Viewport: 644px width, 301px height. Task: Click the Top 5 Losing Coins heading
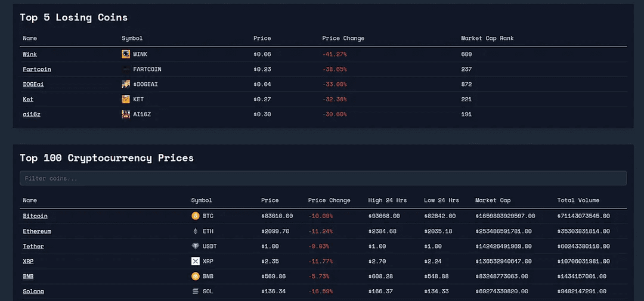[x=73, y=17]
